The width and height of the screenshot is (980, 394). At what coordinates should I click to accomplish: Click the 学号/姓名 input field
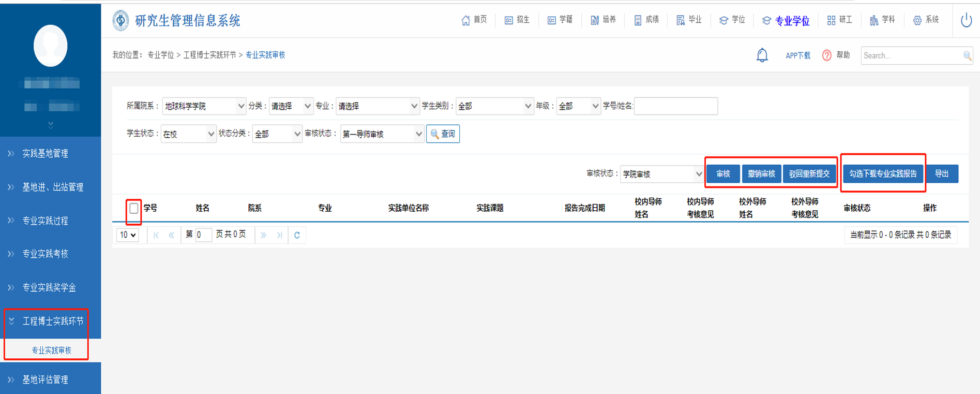point(675,106)
